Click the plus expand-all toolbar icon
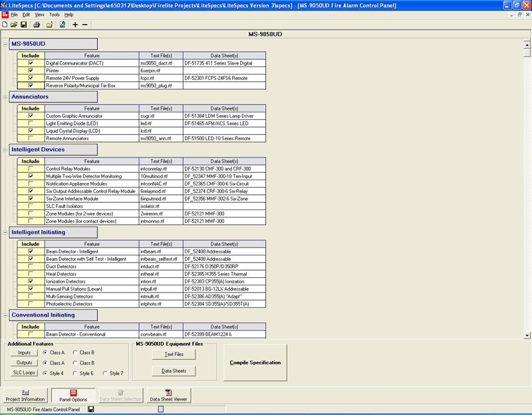 [74, 25]
